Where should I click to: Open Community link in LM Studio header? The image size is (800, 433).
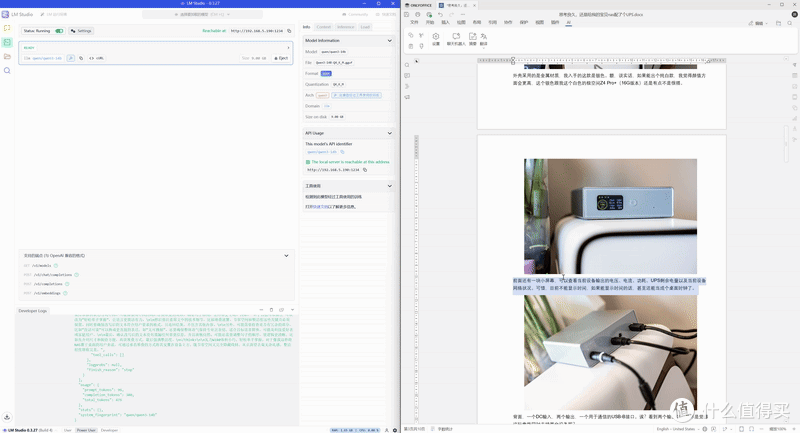[355, 14]
